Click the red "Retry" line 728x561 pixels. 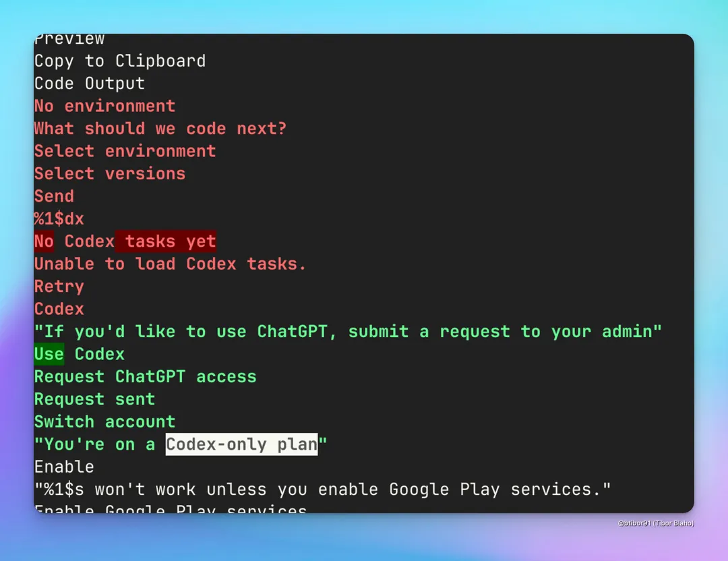59,287
